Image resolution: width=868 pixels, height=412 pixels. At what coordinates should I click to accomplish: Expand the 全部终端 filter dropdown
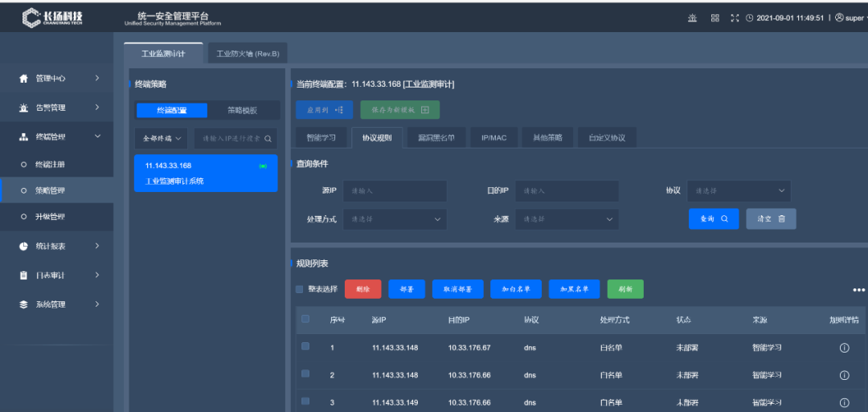(x=162, y=138)
